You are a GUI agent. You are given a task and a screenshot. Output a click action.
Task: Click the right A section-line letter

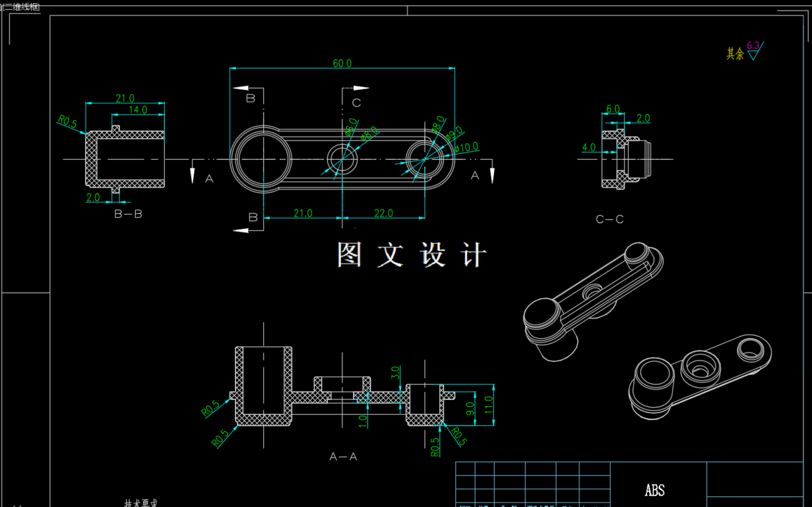click(475, 176)
